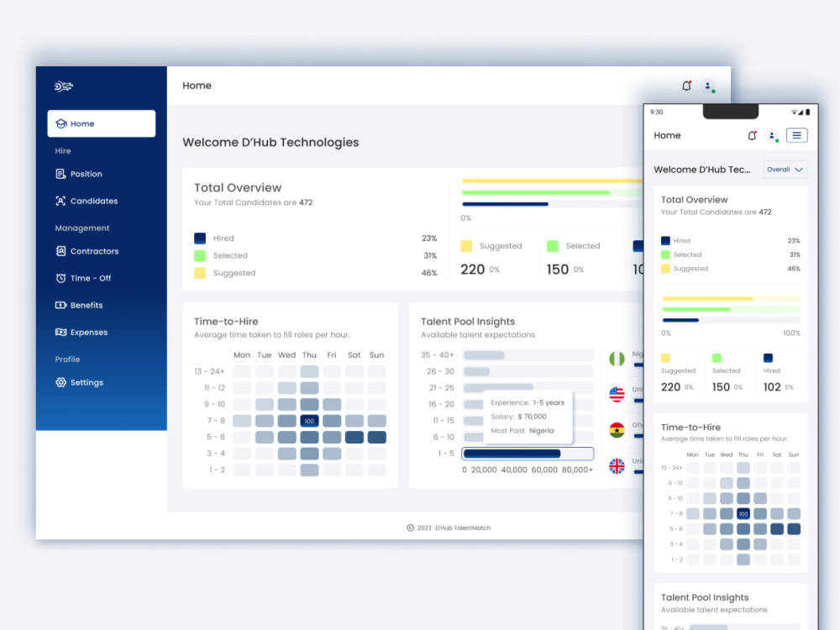Select the 35 - 40+ experience bar
Image resolution: width=840 pixels, height=630 pixels.
tap(528, 355)
